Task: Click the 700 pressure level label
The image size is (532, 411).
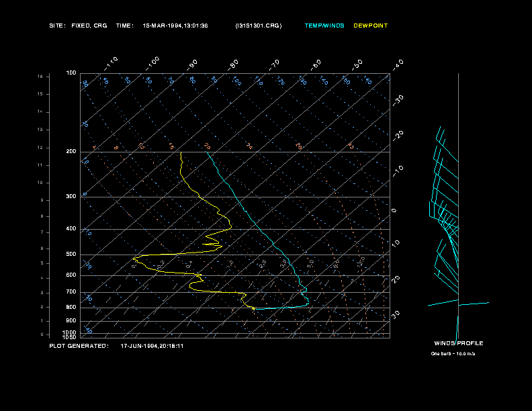Action: point(71,291)
